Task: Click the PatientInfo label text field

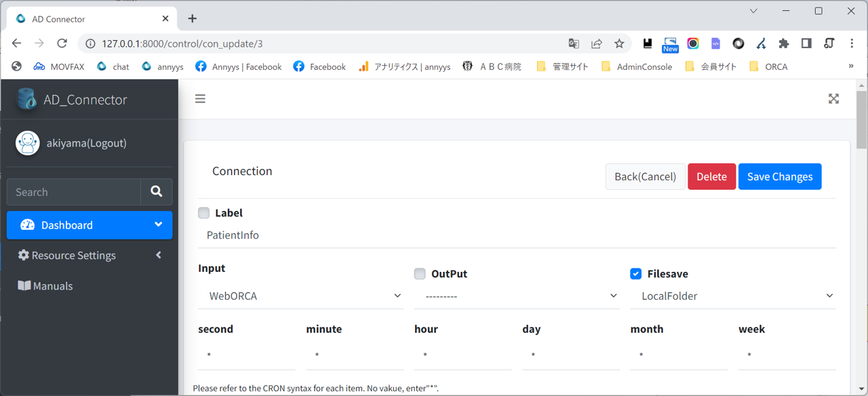Action: [517, 235]
